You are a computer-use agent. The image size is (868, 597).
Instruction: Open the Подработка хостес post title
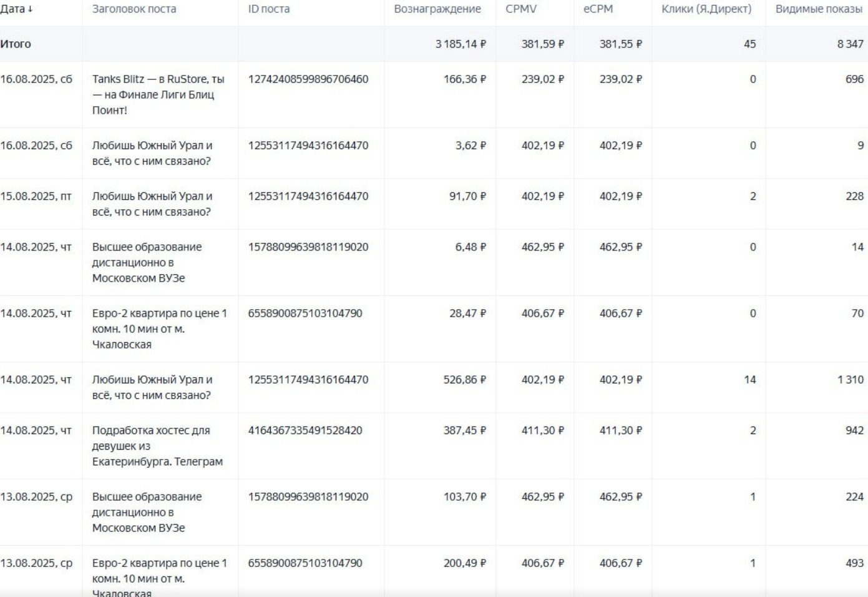coord(157,446)
